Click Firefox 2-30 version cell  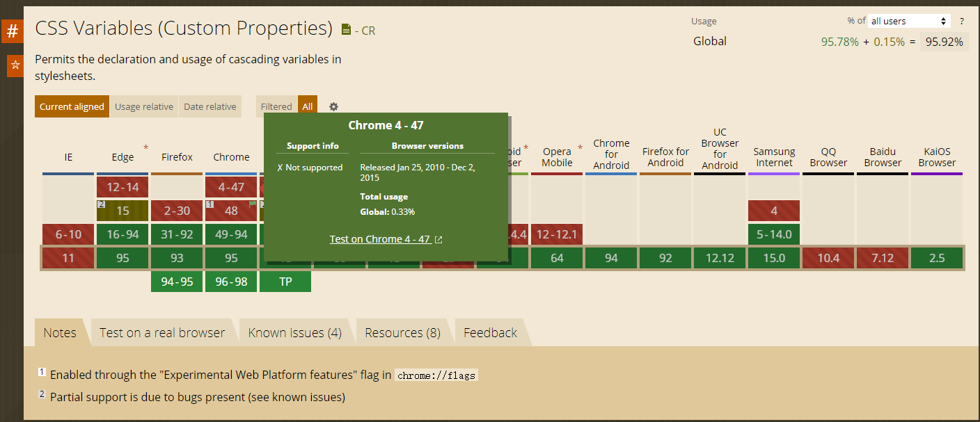click(177, 211)
